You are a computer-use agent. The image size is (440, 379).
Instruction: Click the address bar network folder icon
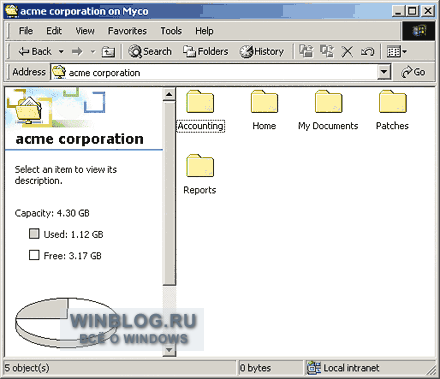point(59,72)
